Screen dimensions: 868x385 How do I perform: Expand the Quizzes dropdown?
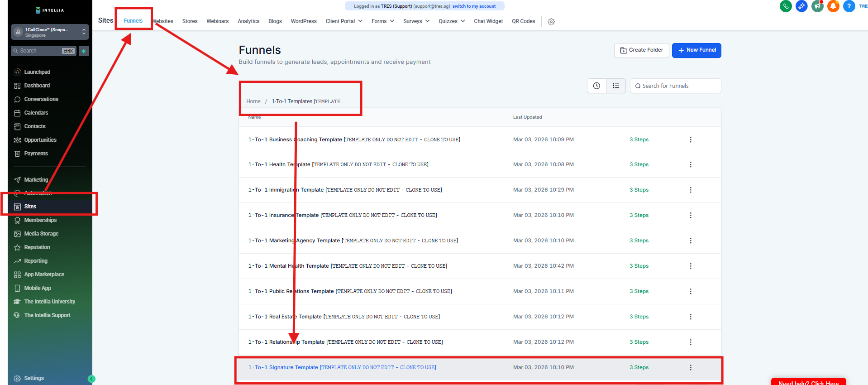452,21
